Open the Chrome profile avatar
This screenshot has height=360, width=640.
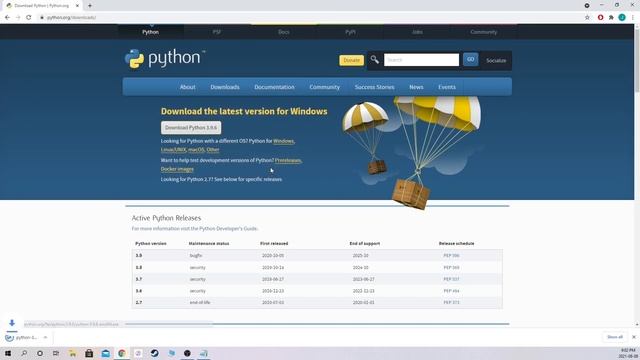622,18
